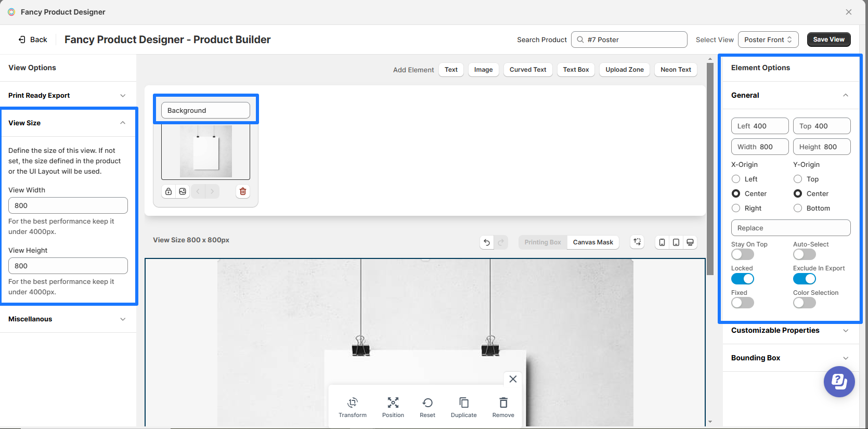Image resolution: width=868 pixels, height=429 pixels.
Task: Click the dashed selection transform icon
Action: (637, 242)
